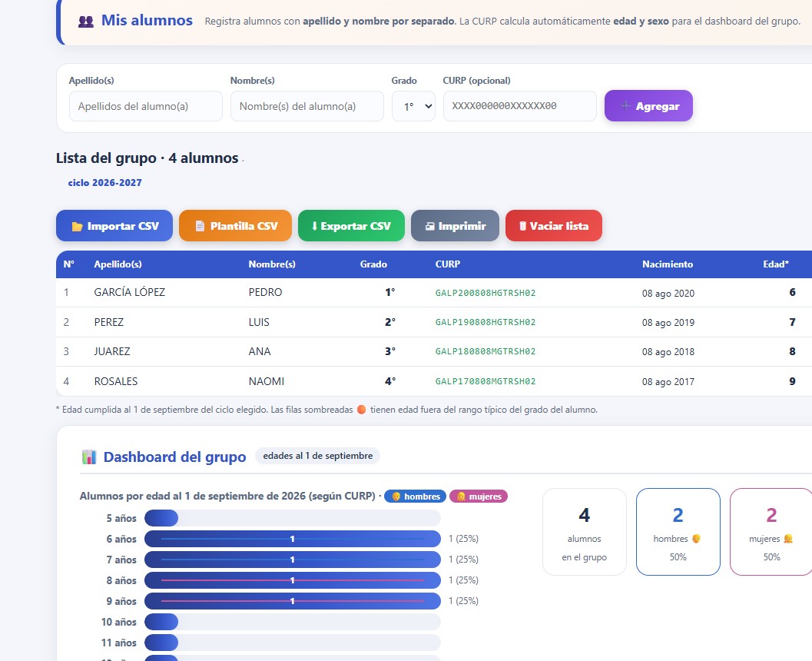812x661 pixels.
Task: Click the trash icon on Vaciar lista
Action: (523, 226)
